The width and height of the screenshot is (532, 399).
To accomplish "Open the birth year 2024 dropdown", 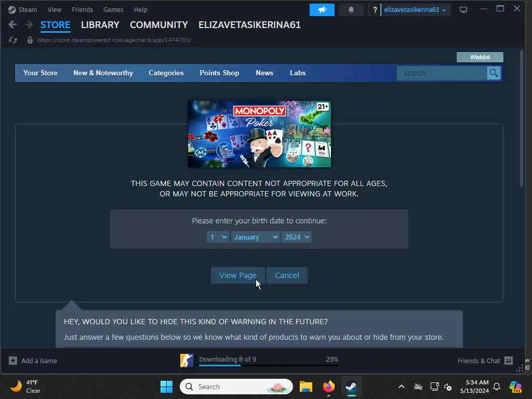I will 296,237.
